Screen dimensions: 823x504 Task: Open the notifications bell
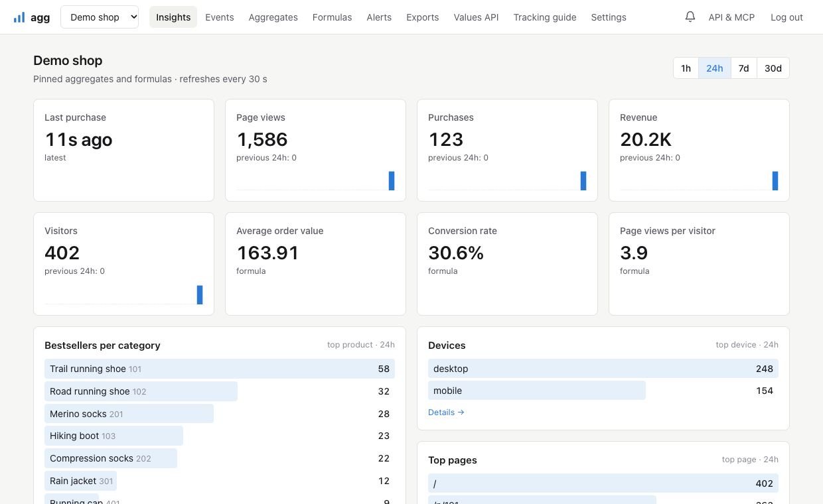tap(690, 17)
